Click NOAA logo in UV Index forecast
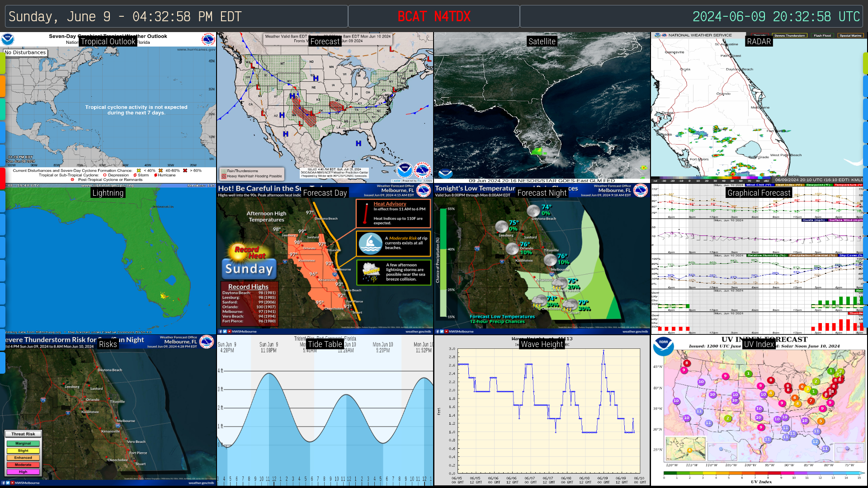Image resolution: width=868 pixels, height=488 pixels. 663,347
